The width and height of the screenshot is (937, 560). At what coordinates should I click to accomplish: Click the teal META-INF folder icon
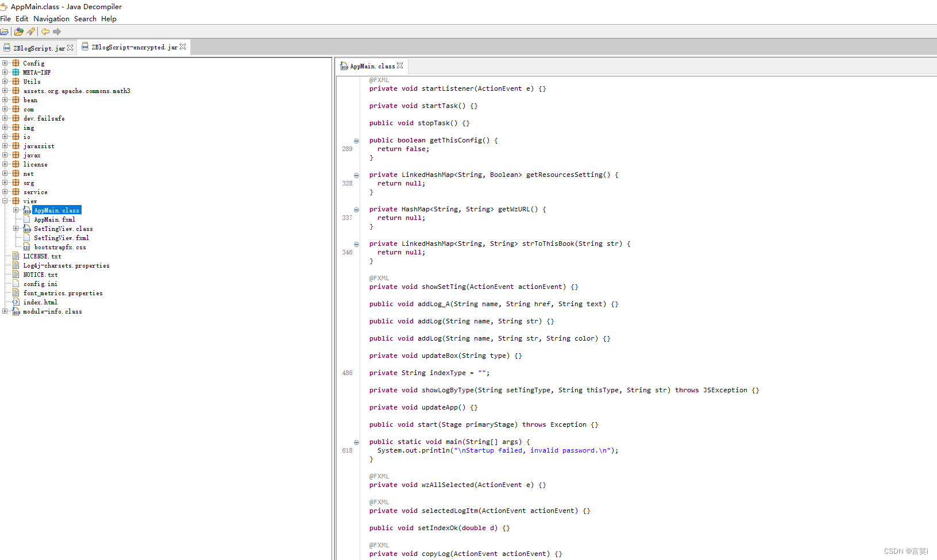(16, 72)
